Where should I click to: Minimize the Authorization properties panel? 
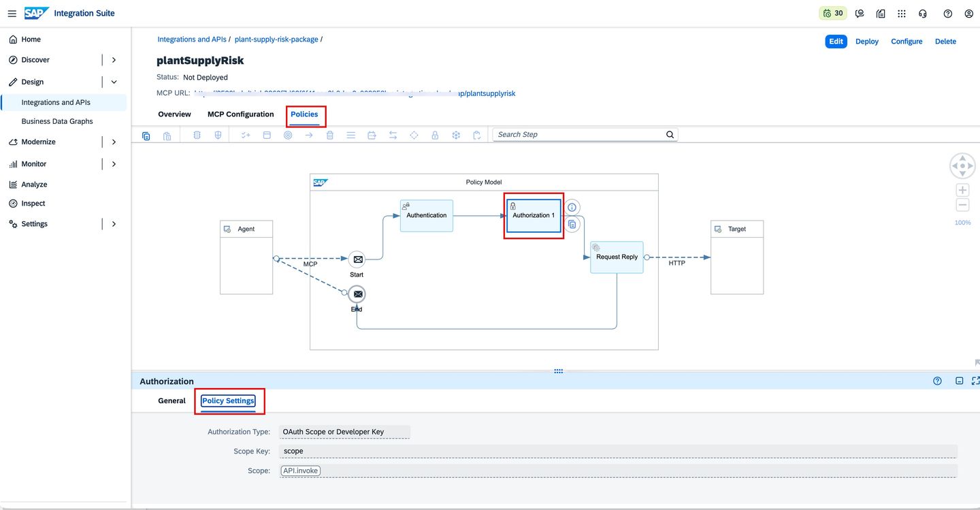tap(959, 381)
